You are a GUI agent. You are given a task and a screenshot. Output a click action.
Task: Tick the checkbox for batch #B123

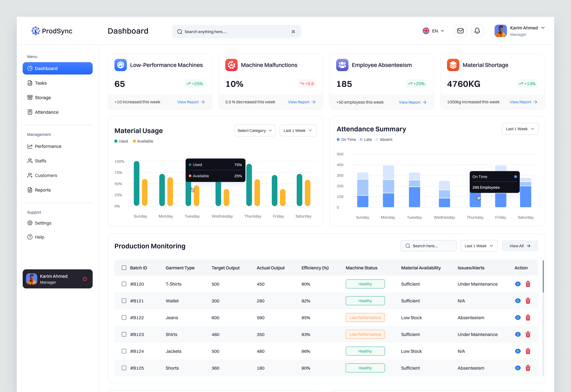(124, 334)
